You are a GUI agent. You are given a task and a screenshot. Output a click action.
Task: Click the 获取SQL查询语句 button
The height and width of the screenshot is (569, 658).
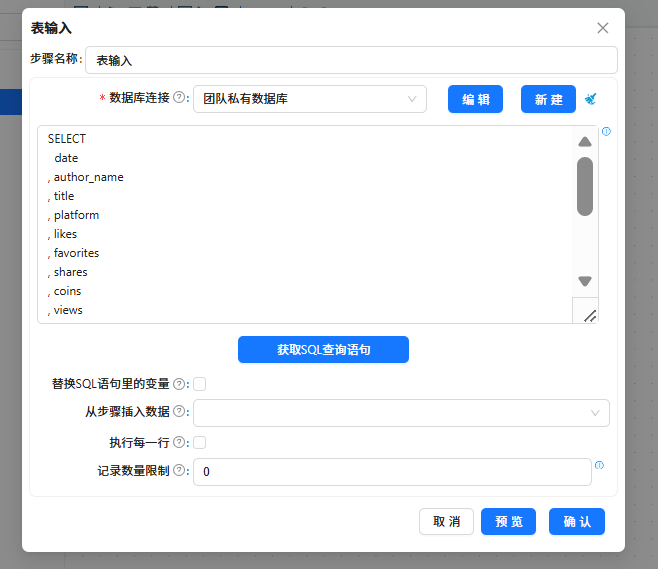(323, 350)
